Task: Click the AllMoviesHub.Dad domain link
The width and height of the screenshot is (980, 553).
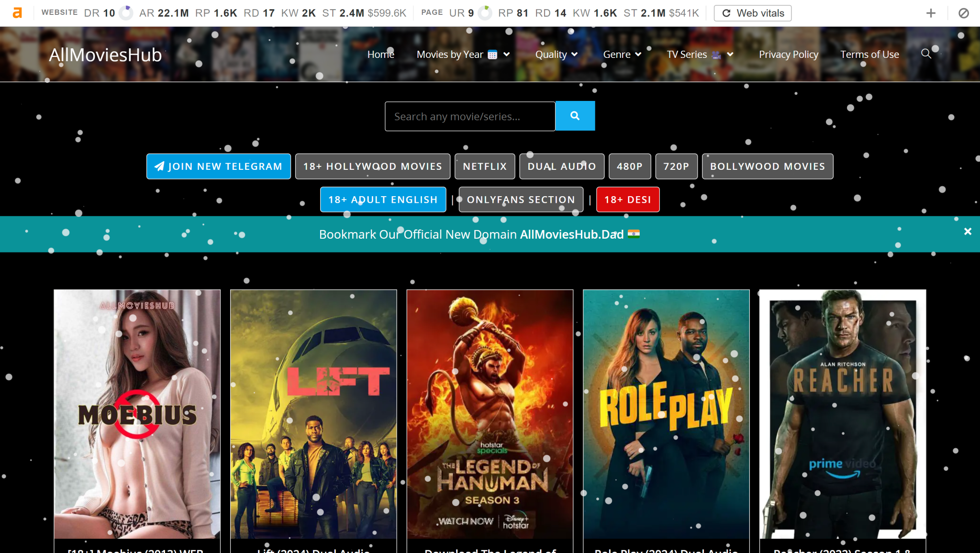Action: point(572,234)
